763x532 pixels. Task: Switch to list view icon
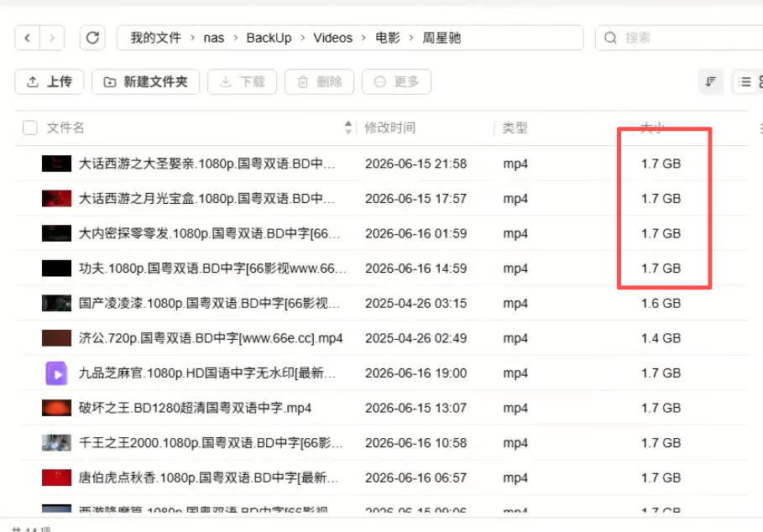745,81
